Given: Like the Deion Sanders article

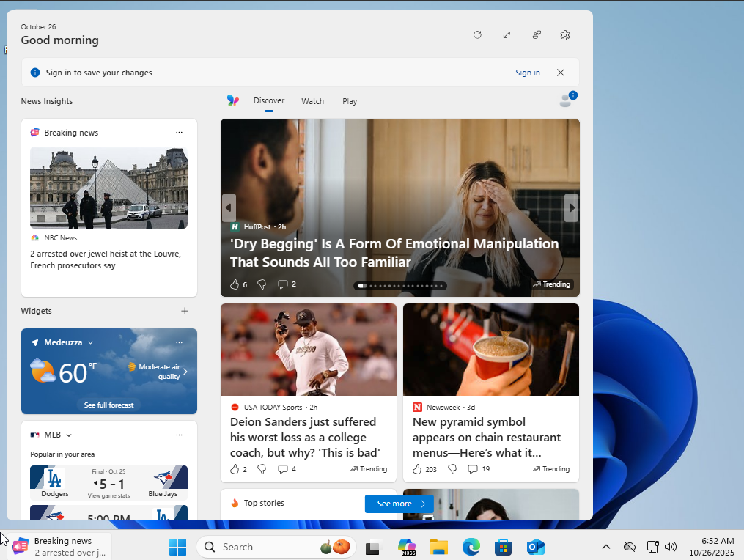Looking at the screenshot, I should [235, 469].
